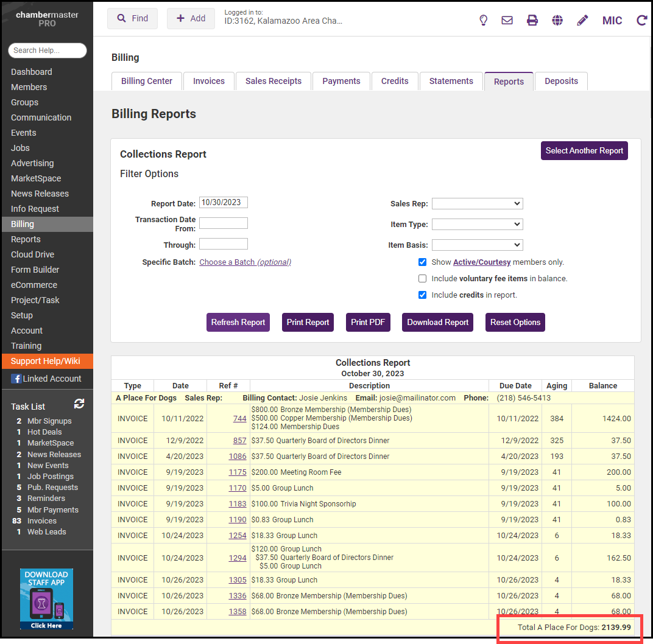This screenshot has width=653, height=644.
Task: Click the Download Report button
Action: (x=437, y=323)
